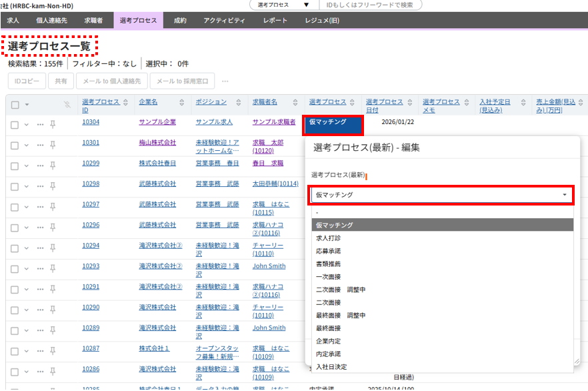Image resolution: width=588 pixels, height=391 pixels.
Task: Choose 書類推薦 from the dropdown list
Action: (328, 264)
